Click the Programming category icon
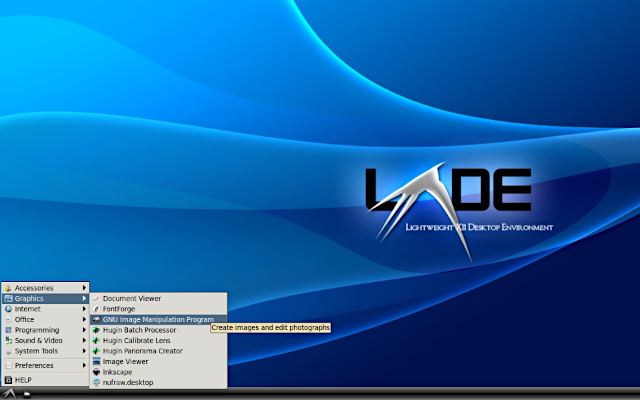The image size is (640, 400). point(9,330)
